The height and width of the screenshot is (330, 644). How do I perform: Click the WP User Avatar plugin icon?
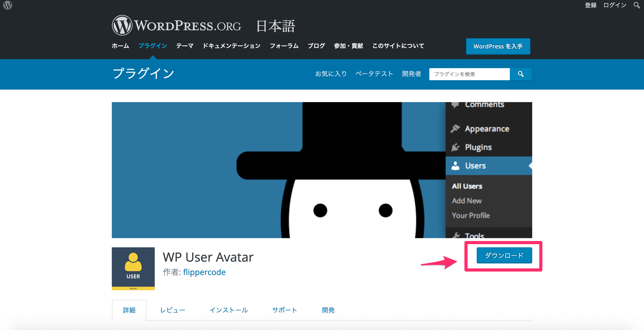(x=133, y=269)
